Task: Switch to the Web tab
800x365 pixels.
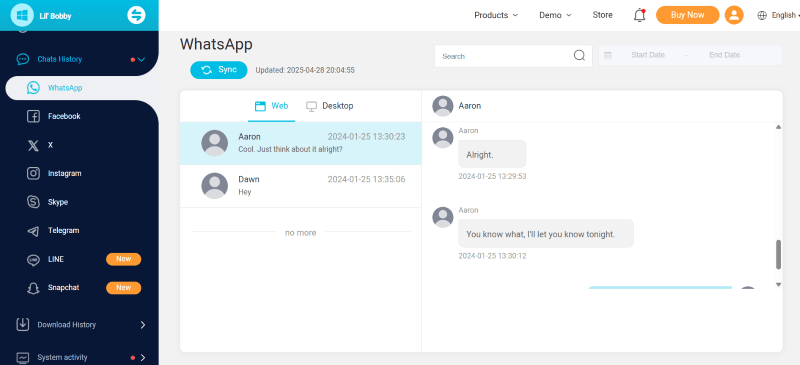Action: 271,106
